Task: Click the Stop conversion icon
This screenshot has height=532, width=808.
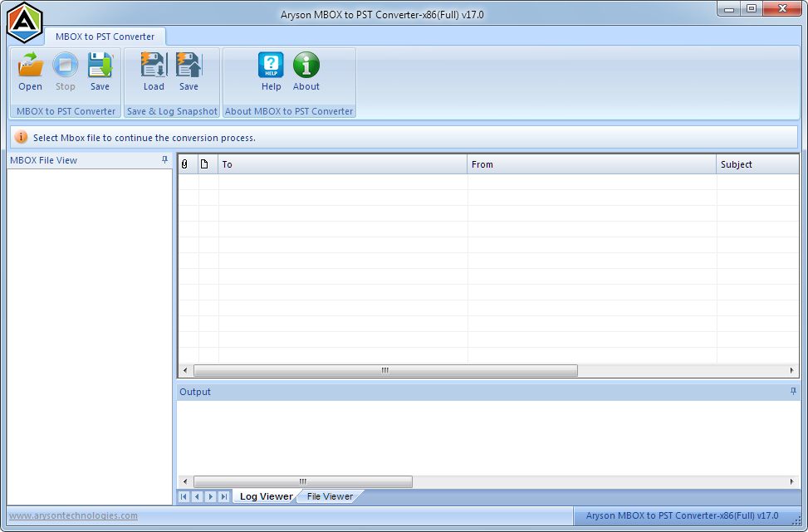Action: coord(66,71)
